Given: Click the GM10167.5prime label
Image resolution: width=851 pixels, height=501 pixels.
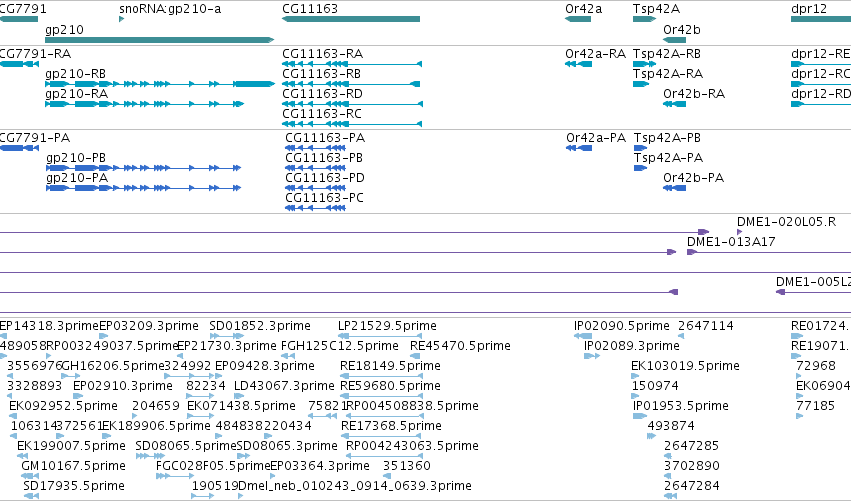Looking at the screenshot, I should [x=74, y=466].
